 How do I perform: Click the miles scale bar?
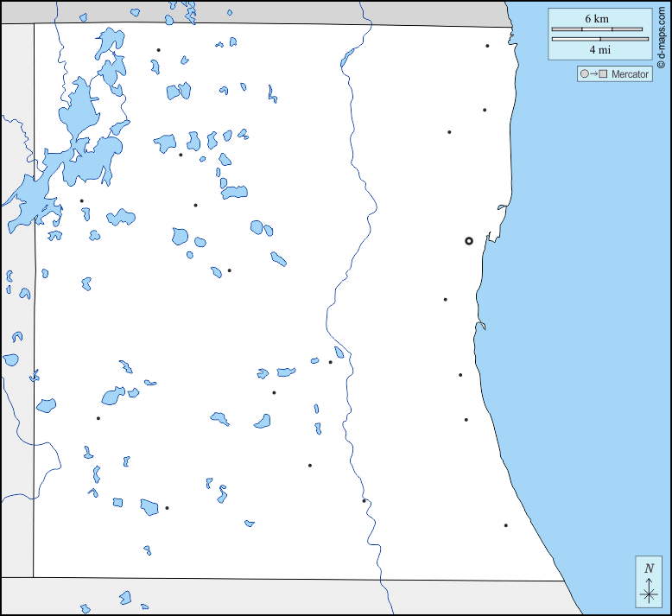600,39
